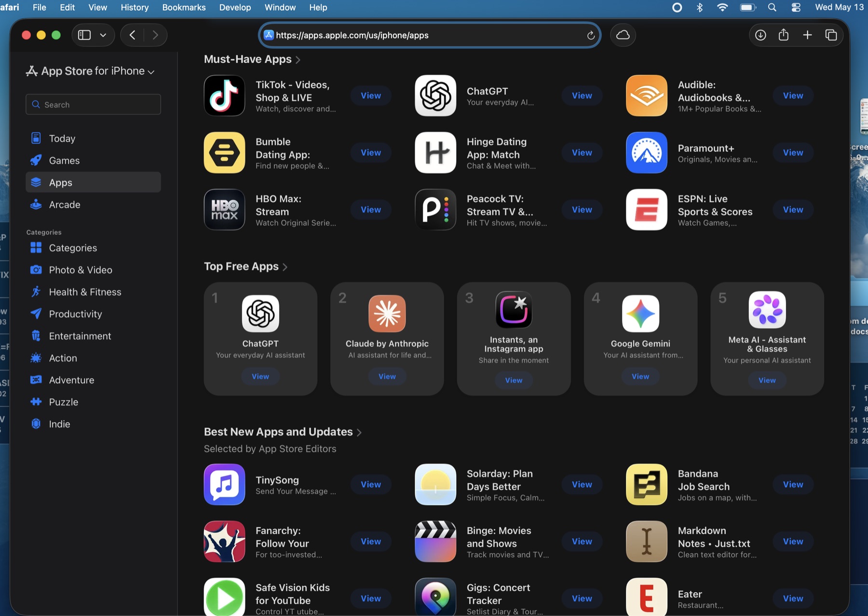The height and width of the screenshot is (616, 868).
Task: Open the Hinge Dating app icon
Action: (x=435, y=152)
